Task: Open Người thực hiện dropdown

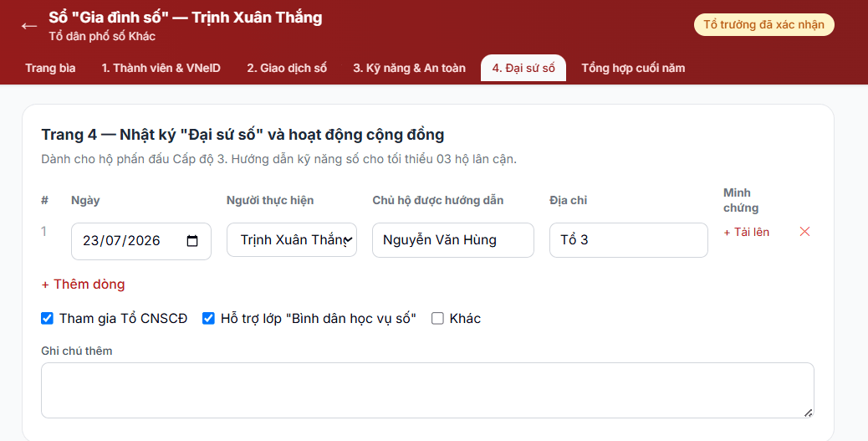Action: tap(292, 240)
